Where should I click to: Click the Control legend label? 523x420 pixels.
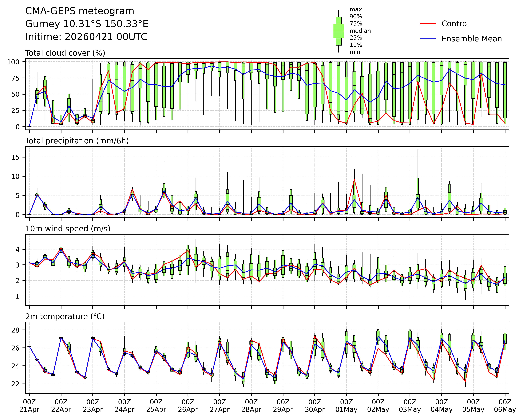click(x=455, y=24)
